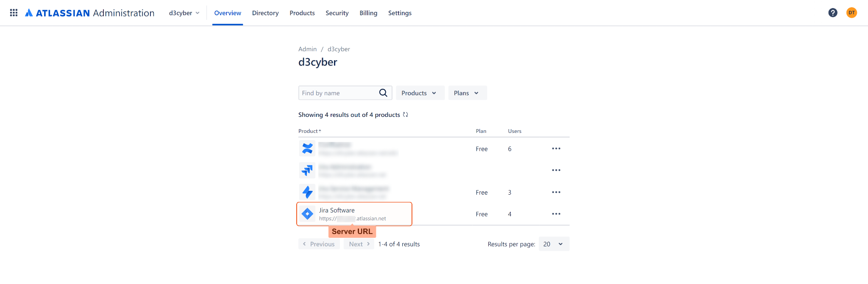Click the Plan column header

tap(481, 131)
